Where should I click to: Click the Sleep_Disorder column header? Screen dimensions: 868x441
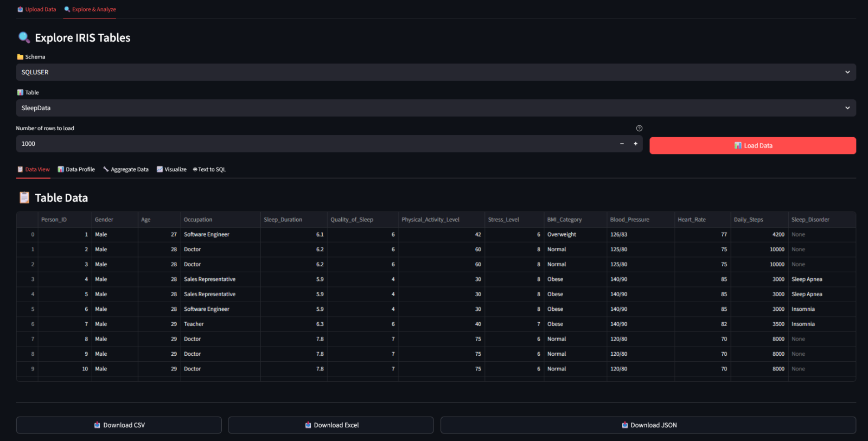point(810,220)
